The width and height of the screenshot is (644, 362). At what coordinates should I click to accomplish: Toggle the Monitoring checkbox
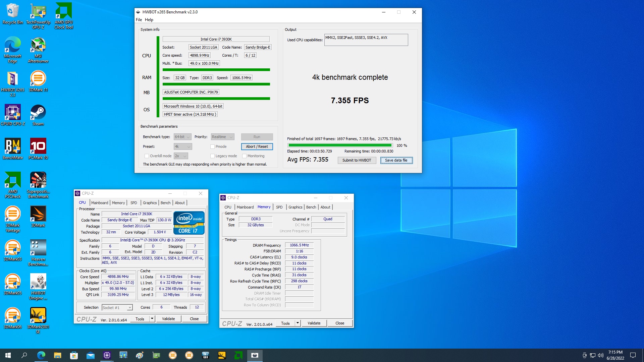pos(244,156)
